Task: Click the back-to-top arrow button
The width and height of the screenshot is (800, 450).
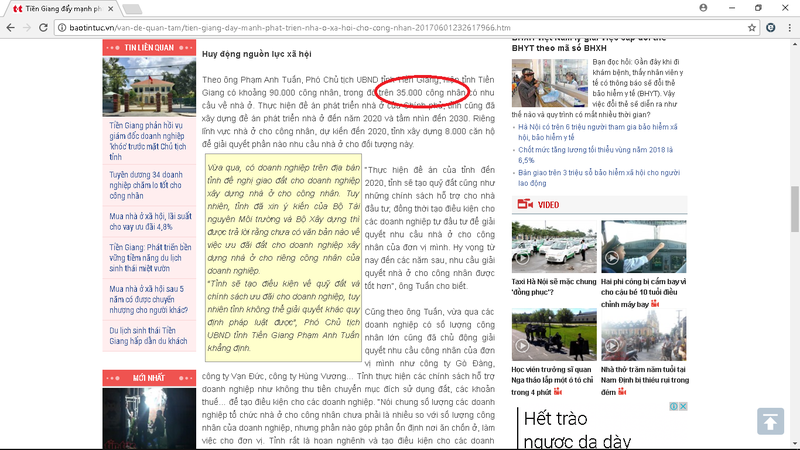Action: tap(770, 421)
